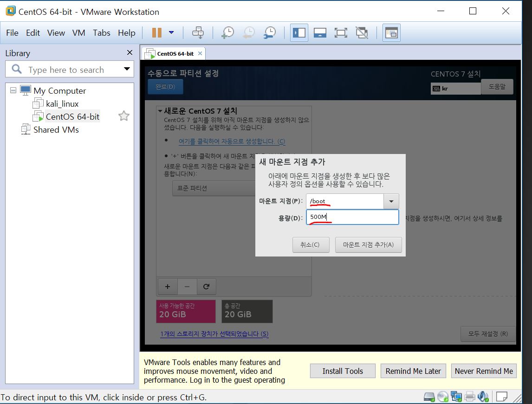Click Never Remind Me button

(484, 371)
